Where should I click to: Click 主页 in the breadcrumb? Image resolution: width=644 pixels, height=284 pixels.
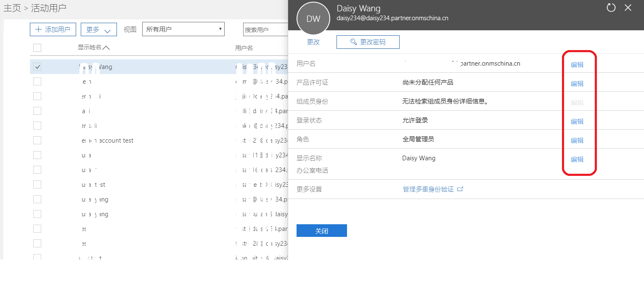(x=12, y=8)
